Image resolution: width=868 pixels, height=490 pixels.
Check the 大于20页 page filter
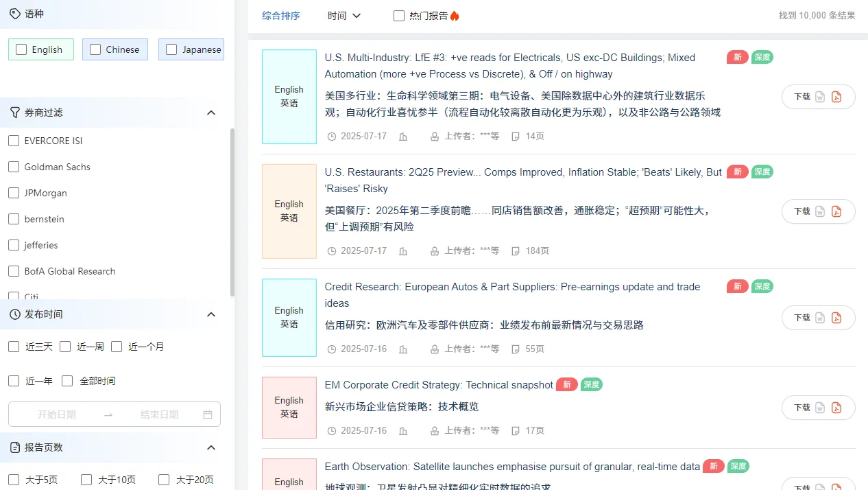point(164,480)
